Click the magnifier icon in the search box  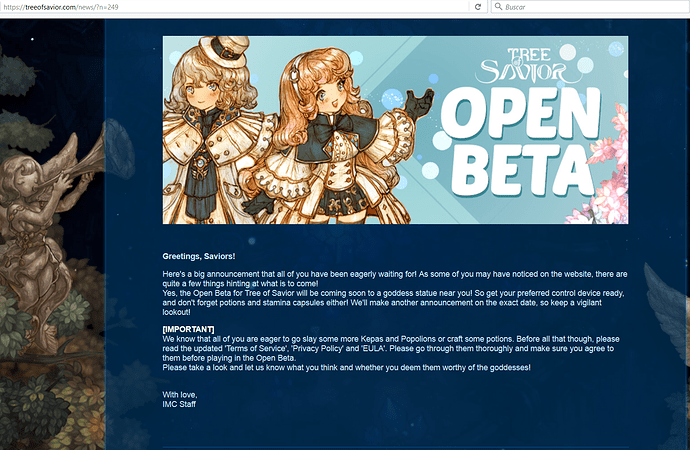coord(496,7)
